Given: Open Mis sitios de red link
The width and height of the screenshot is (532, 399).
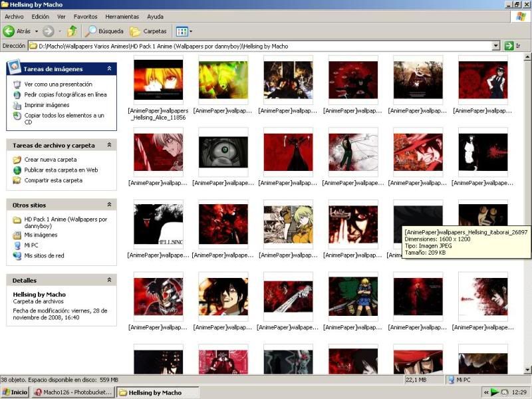Looking at the screenshot, I should (44, 256).
